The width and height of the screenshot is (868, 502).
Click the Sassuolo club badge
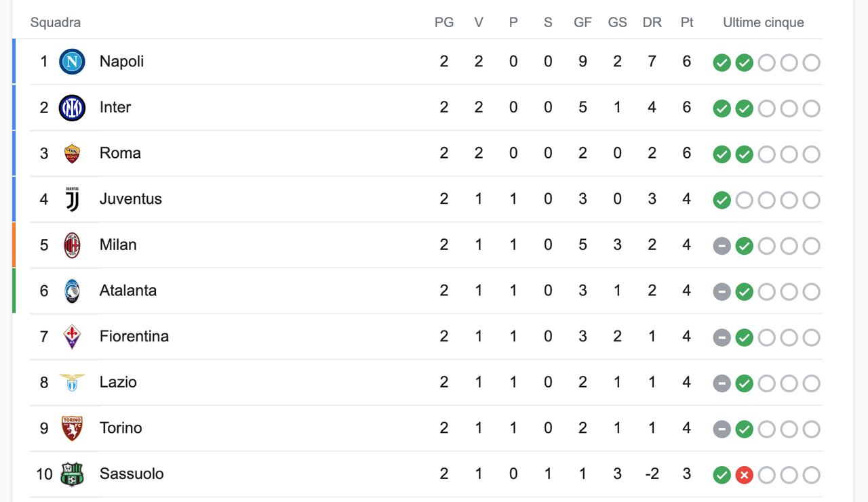click(x=72, y=474)
